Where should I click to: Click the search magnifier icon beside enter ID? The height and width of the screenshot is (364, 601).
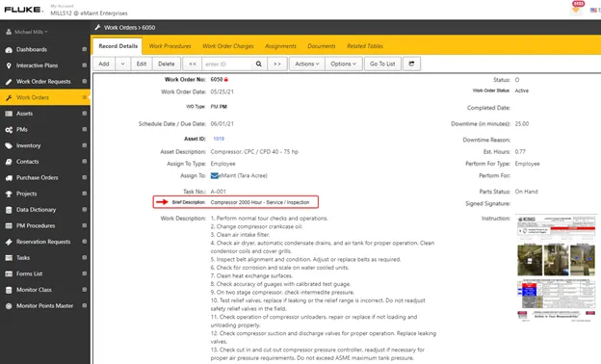point(259,64)
